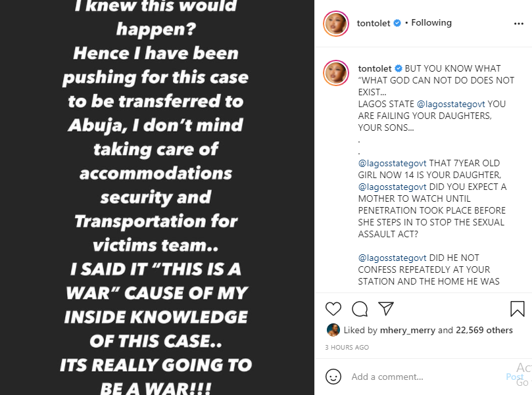Image resolution: width=532 pixels, height=395 pixels.
Task: Share post with paper plane icon
Action: [x=386, y=309]
